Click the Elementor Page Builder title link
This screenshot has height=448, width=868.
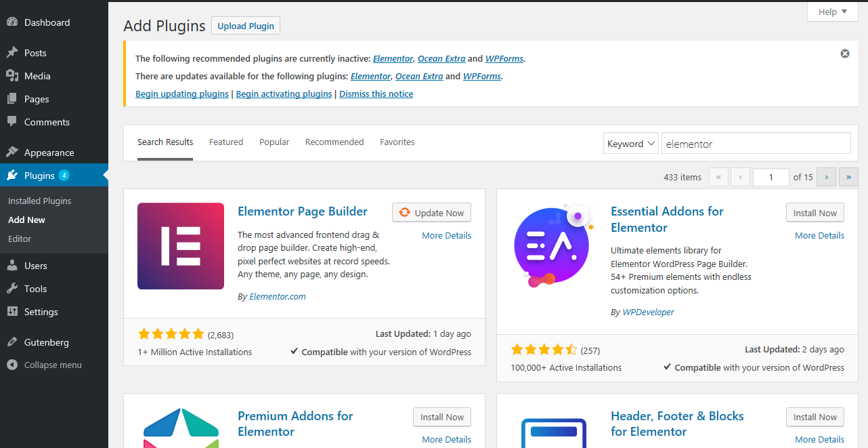(303, 211)
